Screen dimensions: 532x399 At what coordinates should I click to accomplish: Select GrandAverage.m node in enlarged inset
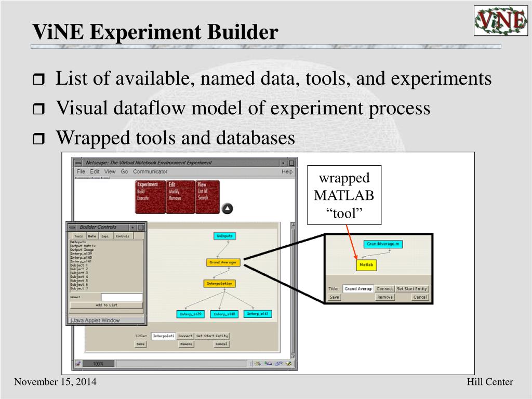pos(383,244)
